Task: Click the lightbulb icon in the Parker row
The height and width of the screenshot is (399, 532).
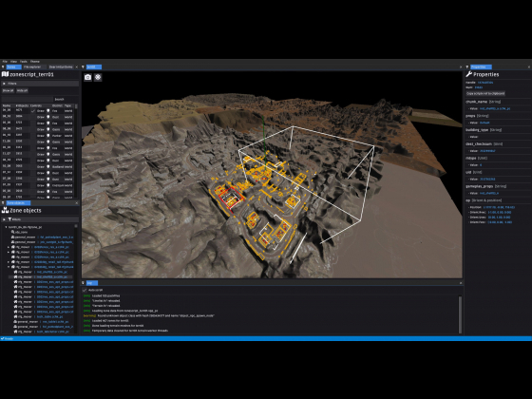Action: [48, 135]
